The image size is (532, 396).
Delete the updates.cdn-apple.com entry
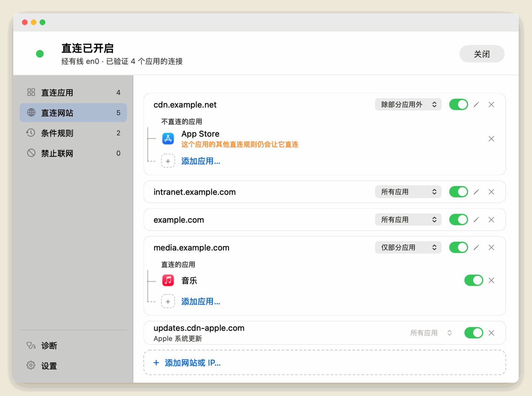click(x=491, y=333)
